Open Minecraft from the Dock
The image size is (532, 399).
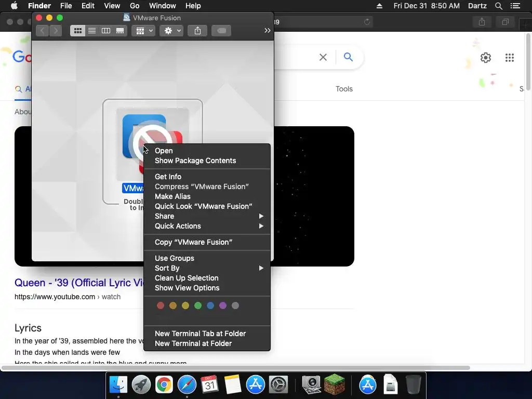tap(335, 384)
